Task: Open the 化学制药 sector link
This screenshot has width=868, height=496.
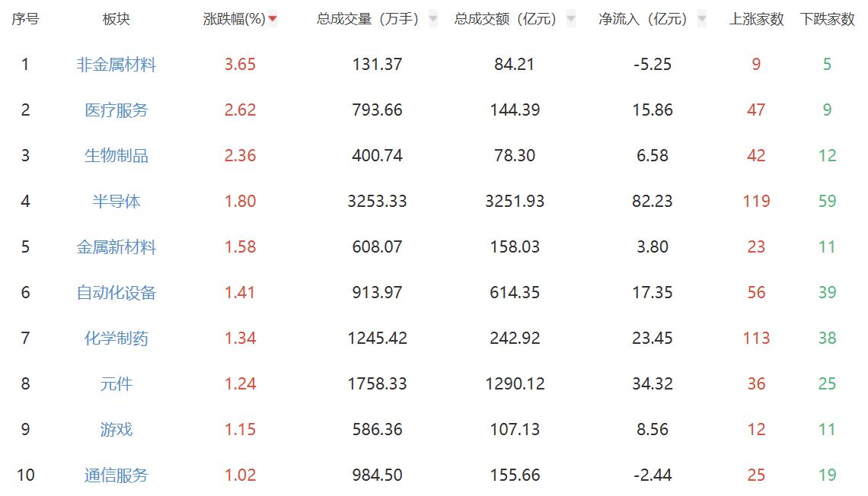Action: tap(116, 338)
